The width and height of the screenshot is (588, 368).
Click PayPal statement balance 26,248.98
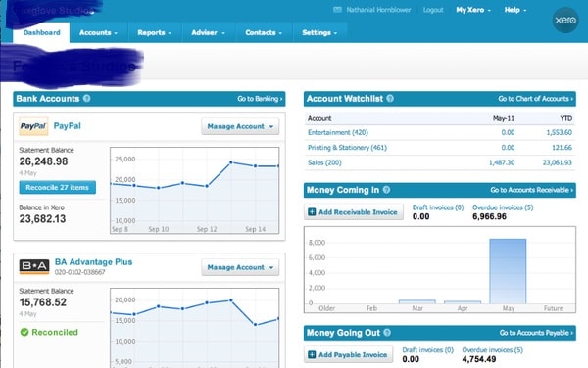tap(43, 161)
